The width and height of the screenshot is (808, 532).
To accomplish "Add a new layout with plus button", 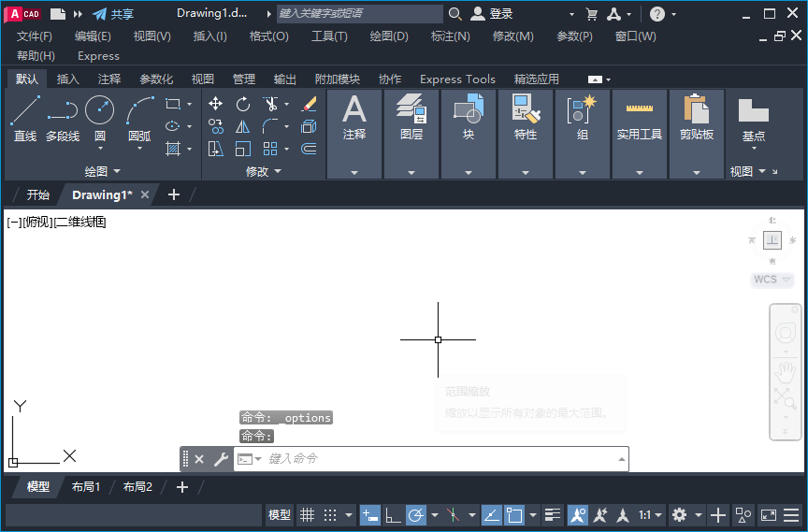I will pos(182,487).
